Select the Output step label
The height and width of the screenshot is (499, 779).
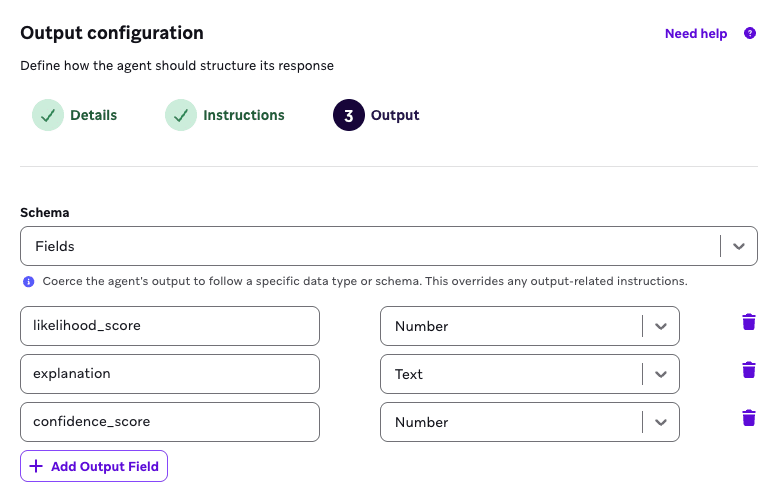click(395, 115)
